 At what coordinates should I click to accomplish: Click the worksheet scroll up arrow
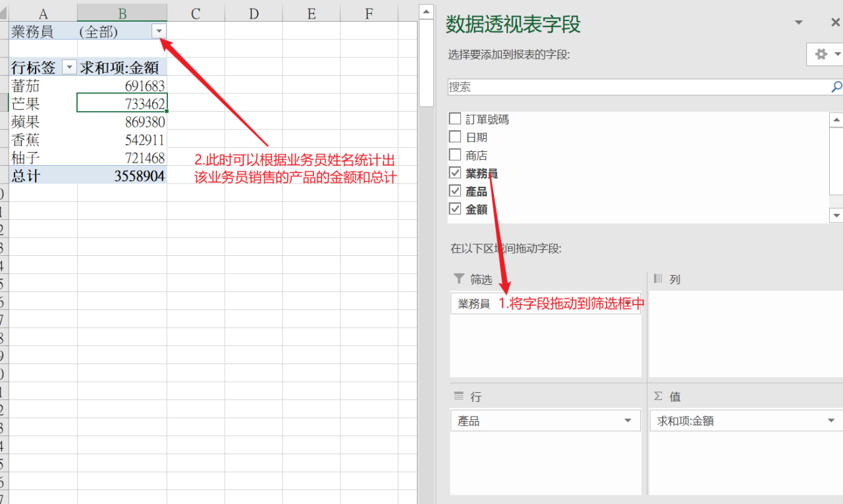tap(426, 11)
